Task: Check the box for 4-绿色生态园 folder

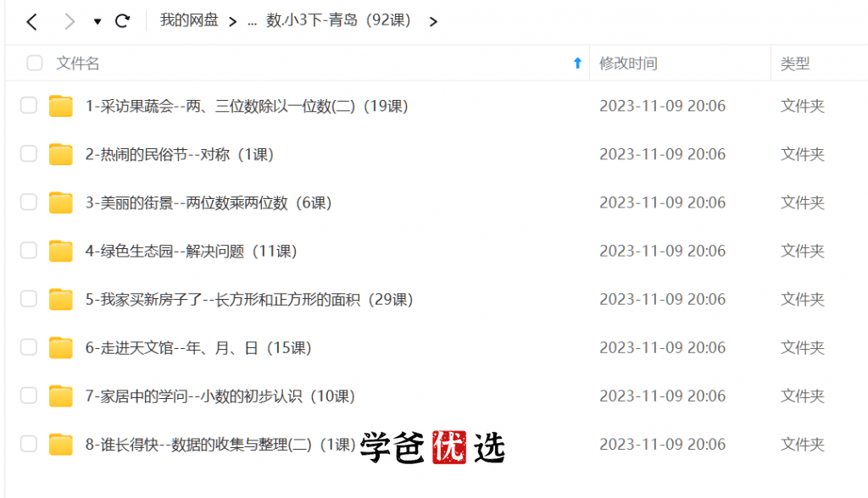Action: click(29, 251)
